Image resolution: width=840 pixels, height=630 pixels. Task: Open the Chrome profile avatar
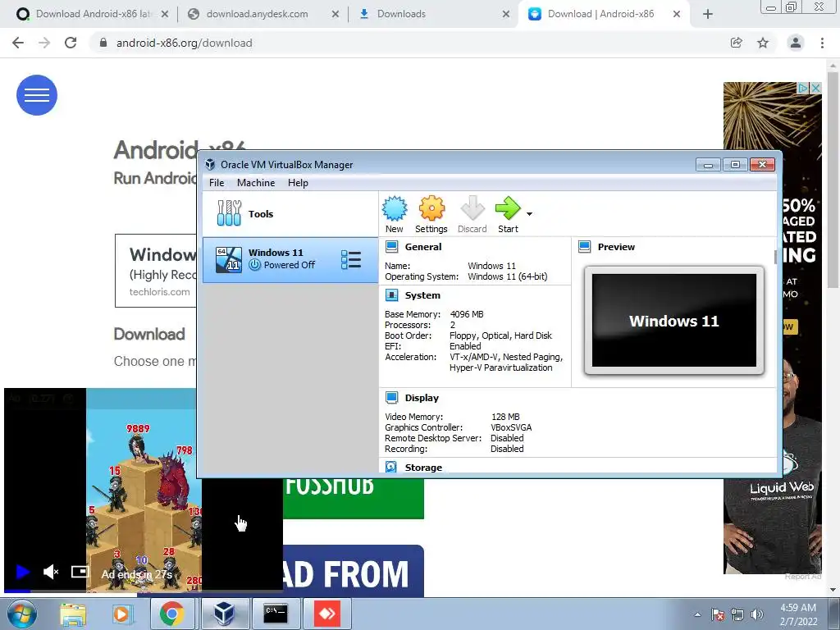(796, 43)
